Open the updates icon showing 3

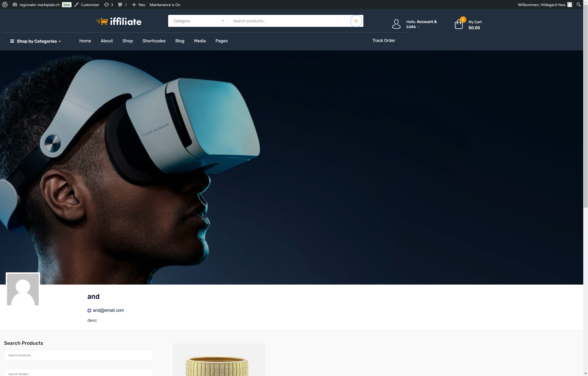(x=106, y=5)
